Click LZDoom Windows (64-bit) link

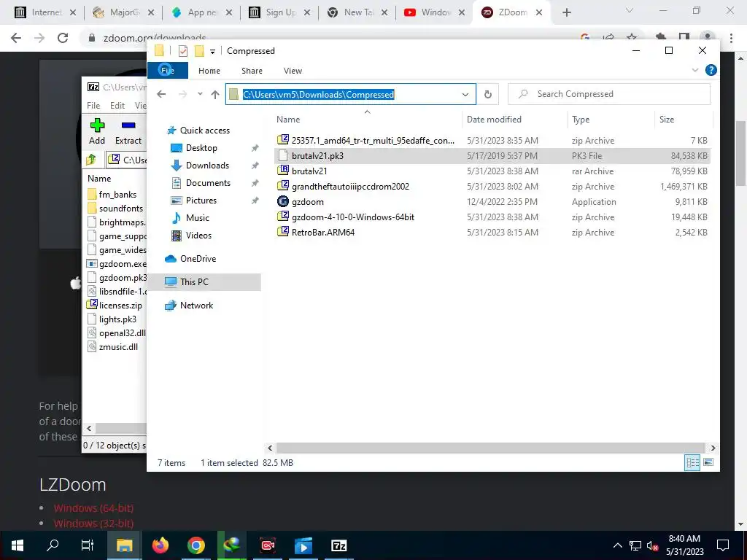click(x=93, y=508)
